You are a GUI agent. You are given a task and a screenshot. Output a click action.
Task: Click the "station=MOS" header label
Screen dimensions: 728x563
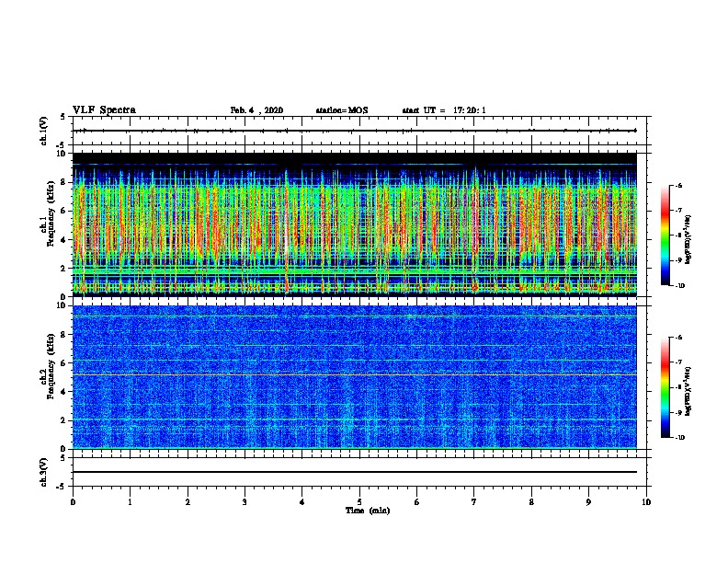[342, 110]
